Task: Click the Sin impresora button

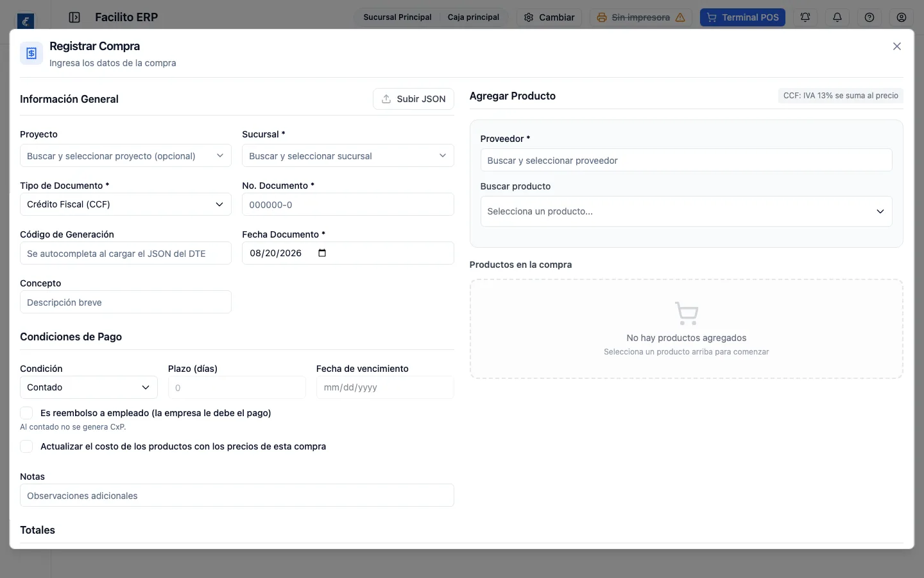Action: [x=640, y=17]
